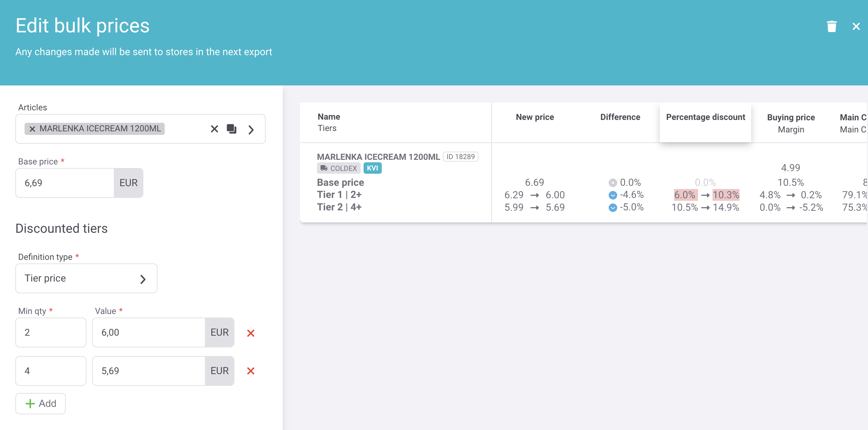Image resolution: width=868 pixels, height=430 pixels.
Task: Delete the tier row with 6,00 value
Action: coord(251,333)
